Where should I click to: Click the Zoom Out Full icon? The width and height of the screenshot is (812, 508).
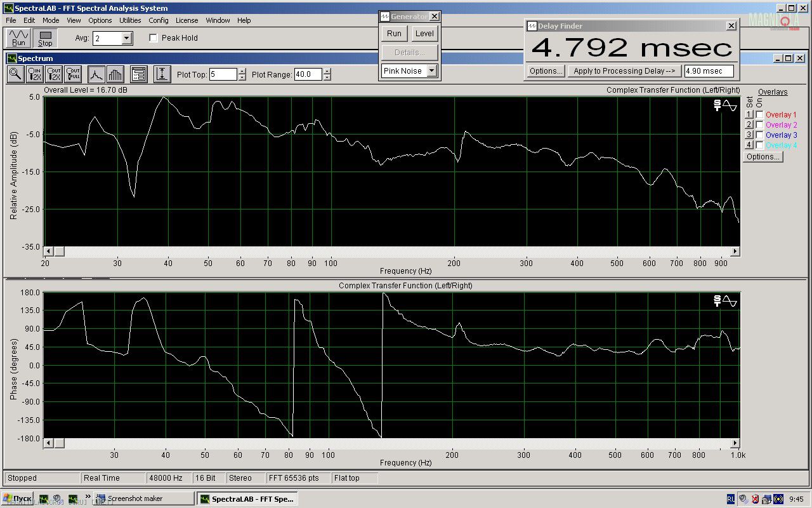click(73, 74)
